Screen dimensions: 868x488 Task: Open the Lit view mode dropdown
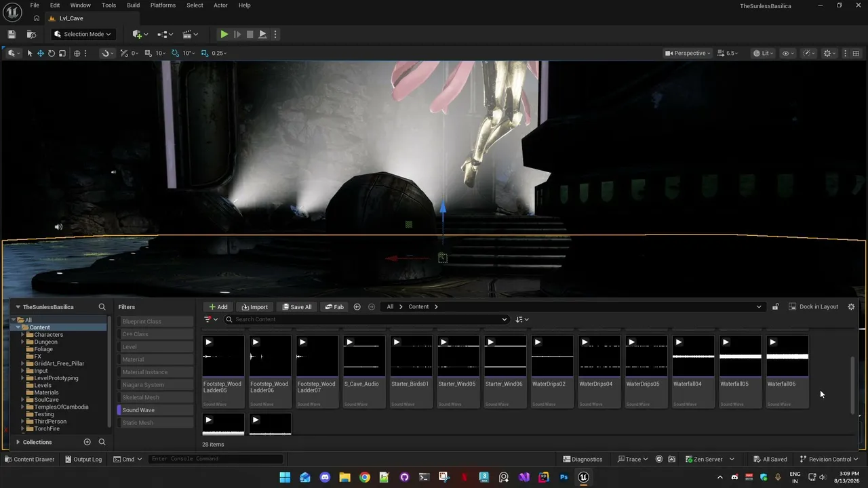point(764,53)
